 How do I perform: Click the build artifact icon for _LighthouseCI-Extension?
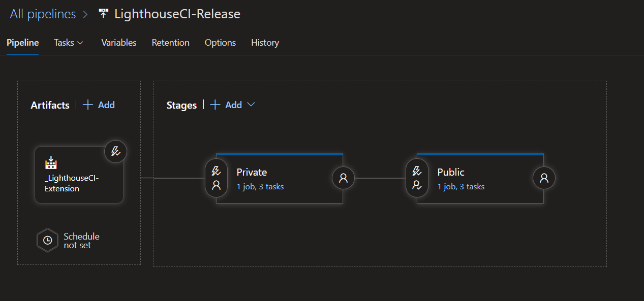(51, 163)
